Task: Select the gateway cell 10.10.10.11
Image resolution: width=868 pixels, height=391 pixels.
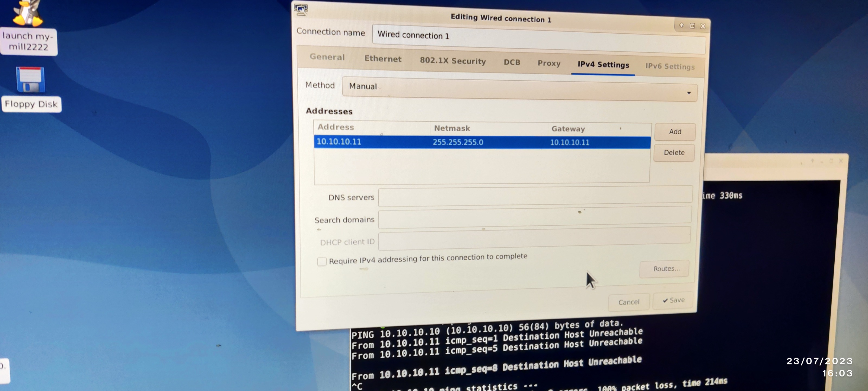Action: 569,142
